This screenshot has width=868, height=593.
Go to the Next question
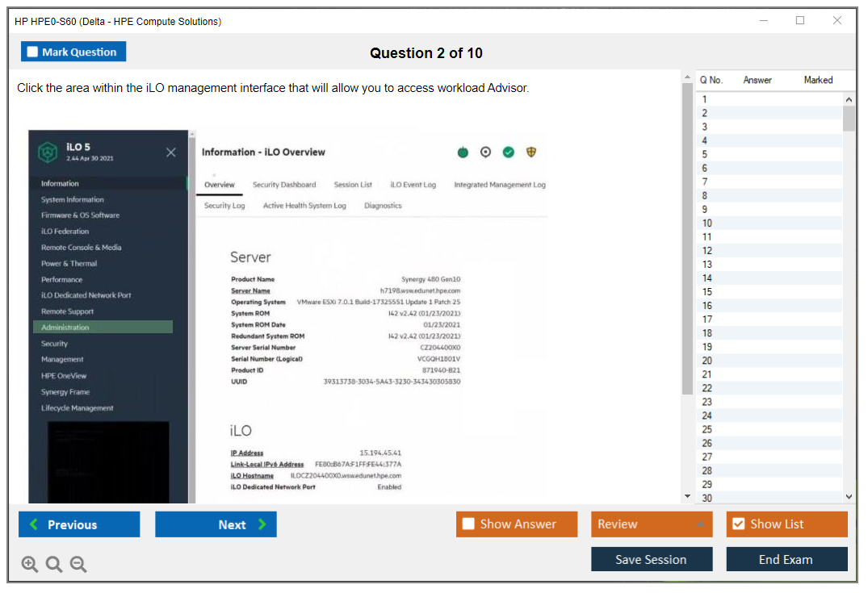point(216,524)
